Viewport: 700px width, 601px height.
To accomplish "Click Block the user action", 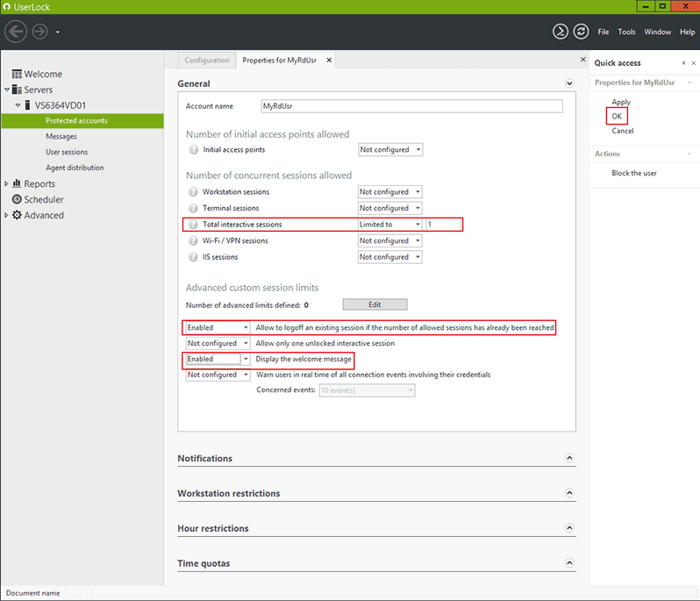I will click(634, 173).
